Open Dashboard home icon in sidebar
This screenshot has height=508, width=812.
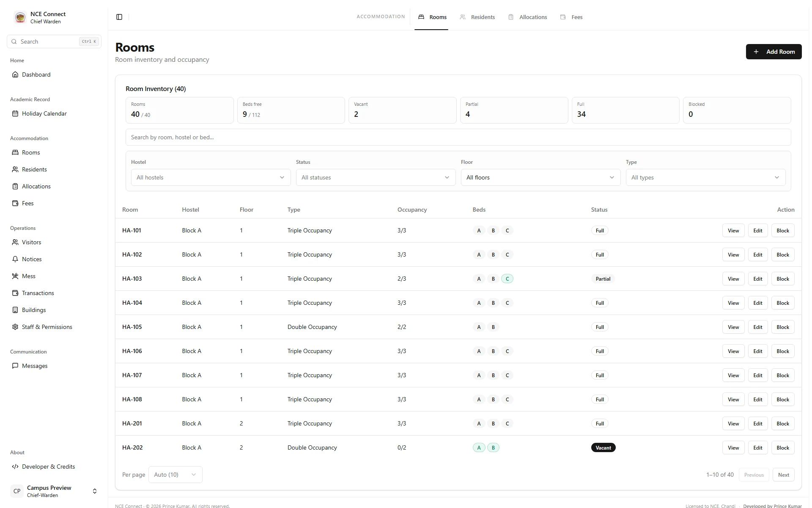15,75
